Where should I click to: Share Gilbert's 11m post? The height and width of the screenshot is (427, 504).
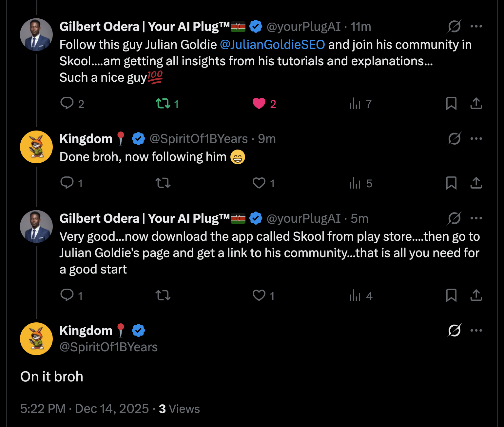pyautogui.click(x=476, y=103)
